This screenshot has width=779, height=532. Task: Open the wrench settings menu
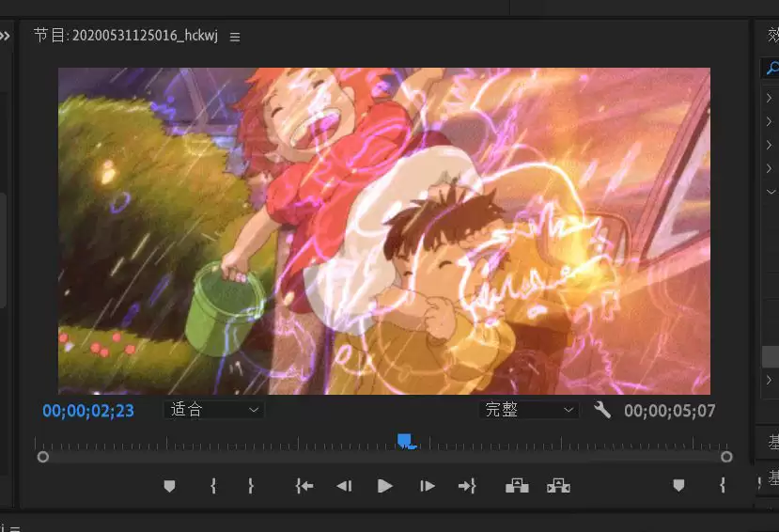click(x=602, y=411)
